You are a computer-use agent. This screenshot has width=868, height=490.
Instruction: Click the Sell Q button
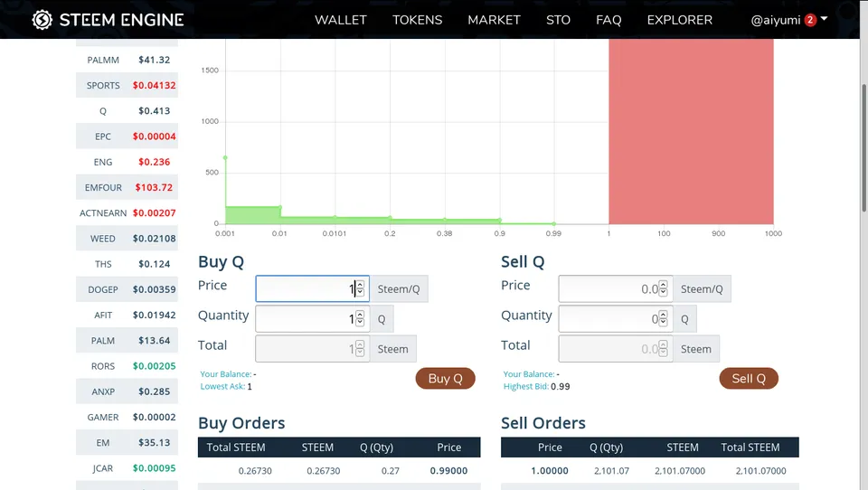point(749,379)
